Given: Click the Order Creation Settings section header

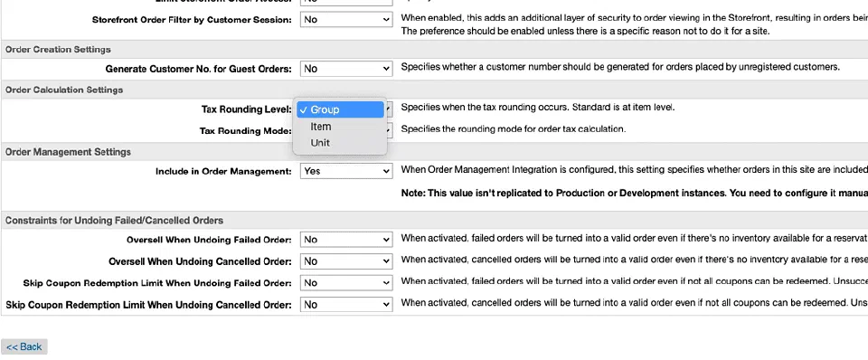Looking at the screenshot, I should coord(58,49).
